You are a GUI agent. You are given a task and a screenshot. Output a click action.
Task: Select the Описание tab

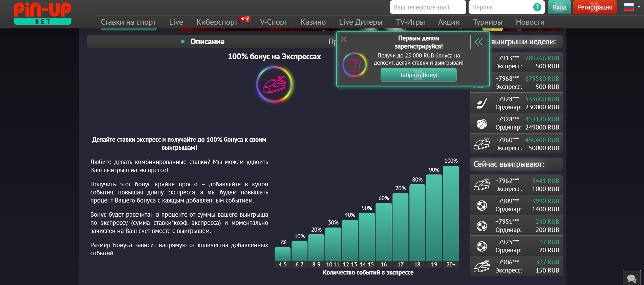click(207, 42)
